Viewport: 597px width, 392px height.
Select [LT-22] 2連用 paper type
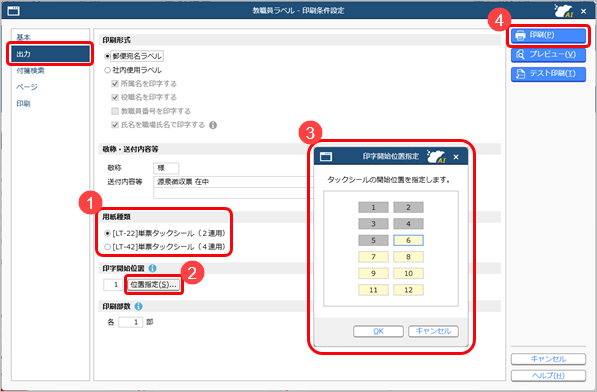coord(107,233)
